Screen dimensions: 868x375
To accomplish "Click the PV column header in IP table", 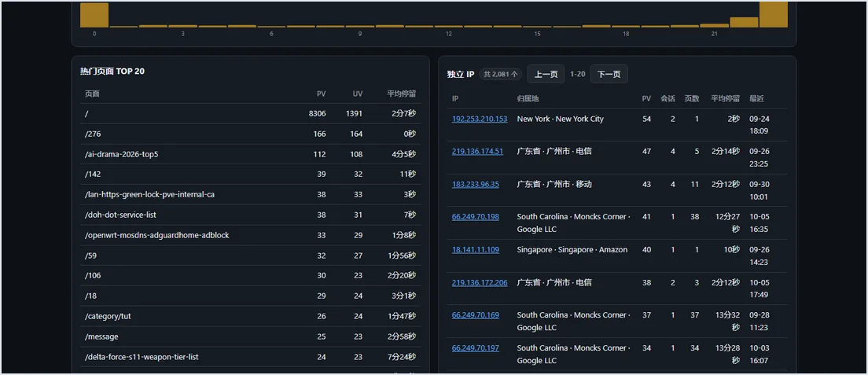I will tap(646, 98).
